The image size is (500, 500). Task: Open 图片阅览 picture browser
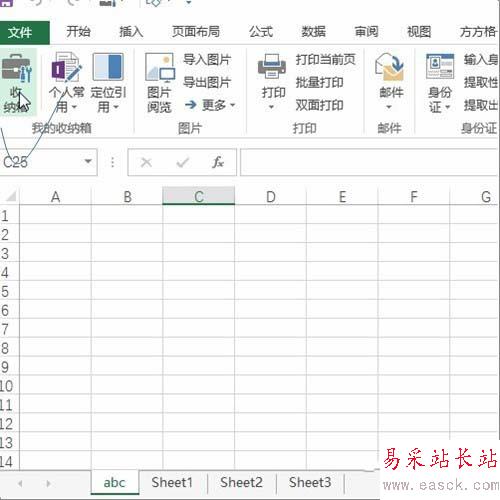tap(159, 68)
